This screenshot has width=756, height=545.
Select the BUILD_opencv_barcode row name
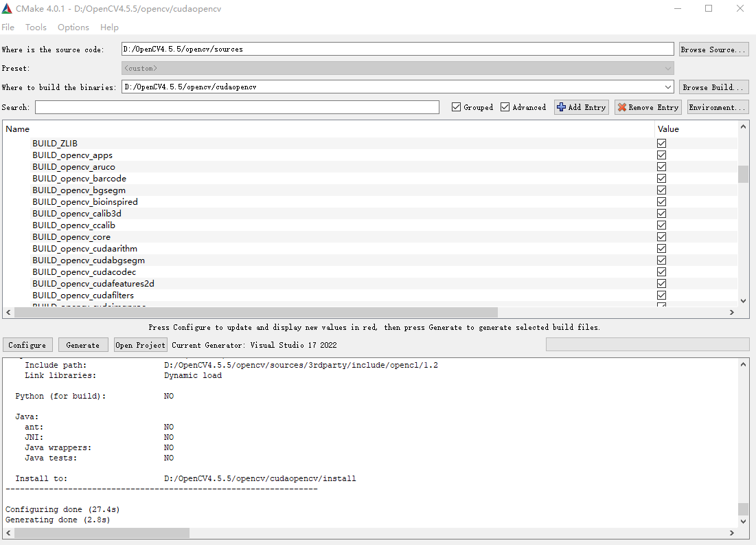(x=80, y=179)
